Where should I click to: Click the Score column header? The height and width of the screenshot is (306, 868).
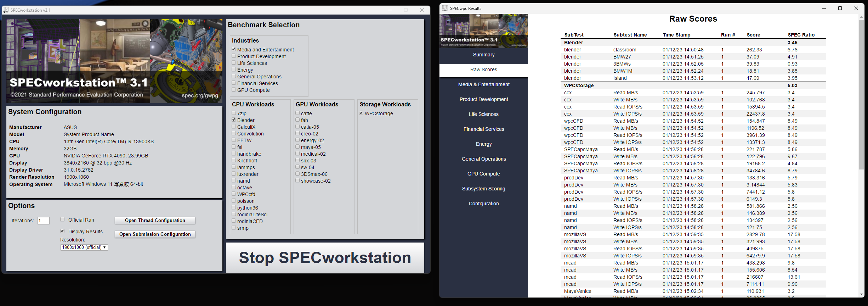click(753, 35)
